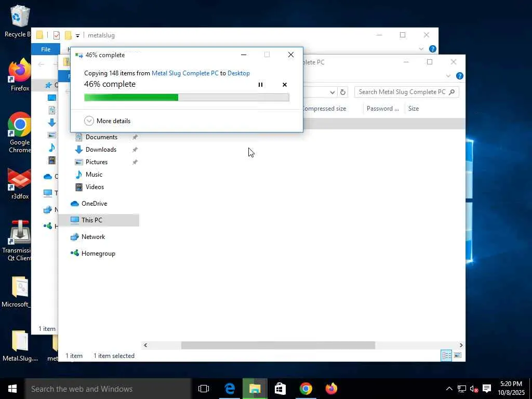Open Customize Quick Access Toolbar dropdown in metalslug

[x=77, y=36]
